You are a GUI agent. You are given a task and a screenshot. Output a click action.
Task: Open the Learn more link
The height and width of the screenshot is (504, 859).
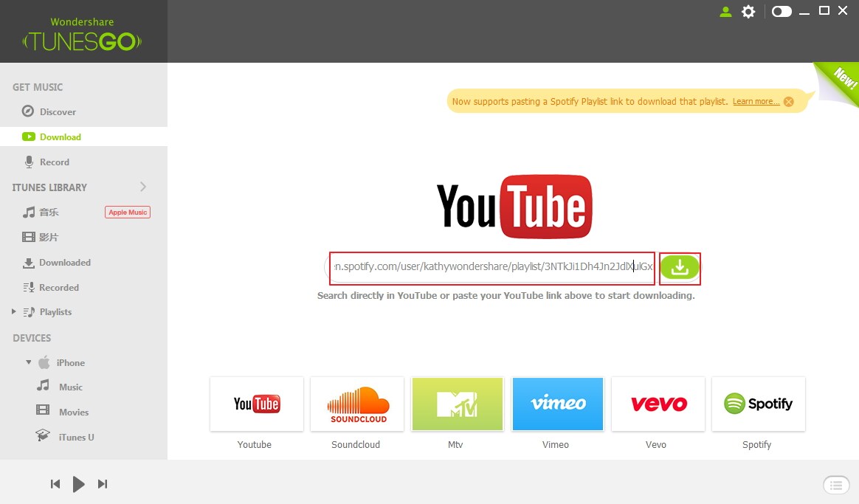point(756,101)
